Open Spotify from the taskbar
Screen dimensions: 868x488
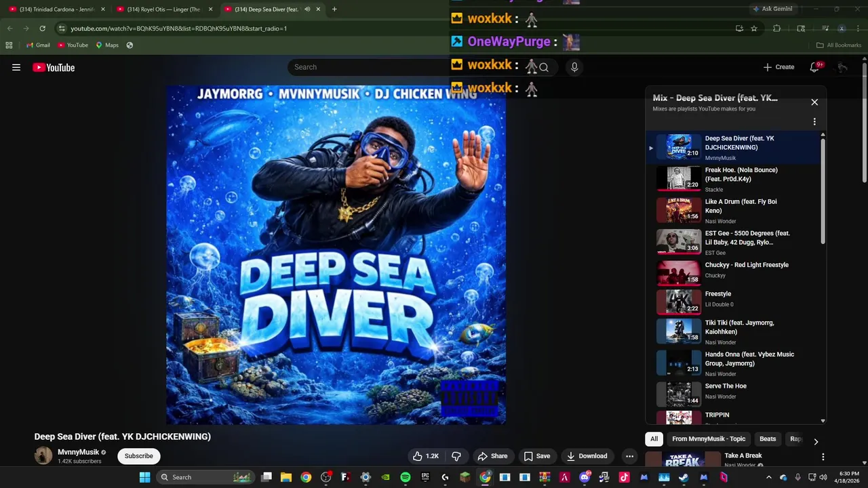(405, 477)
